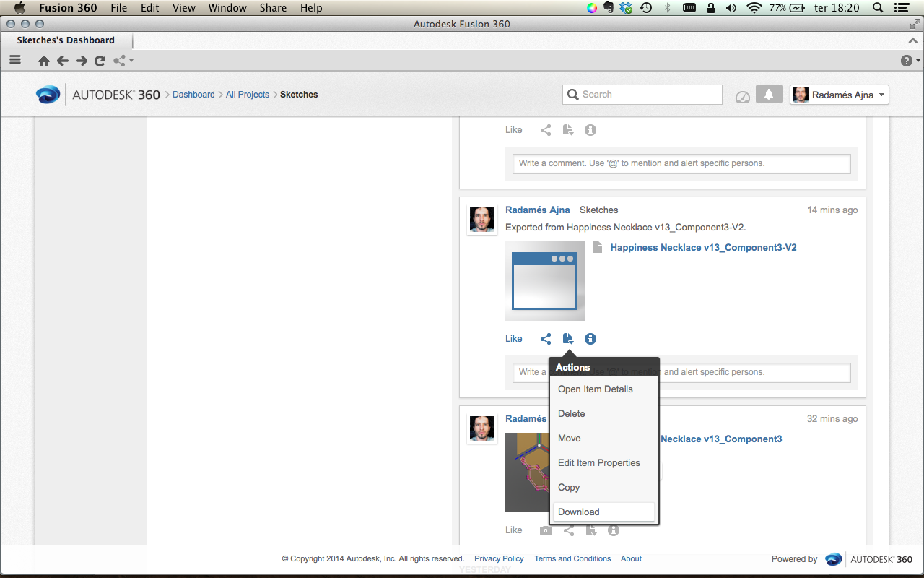
Task: Share the topmost partially visible post
Action: click(x=546, y=130)
